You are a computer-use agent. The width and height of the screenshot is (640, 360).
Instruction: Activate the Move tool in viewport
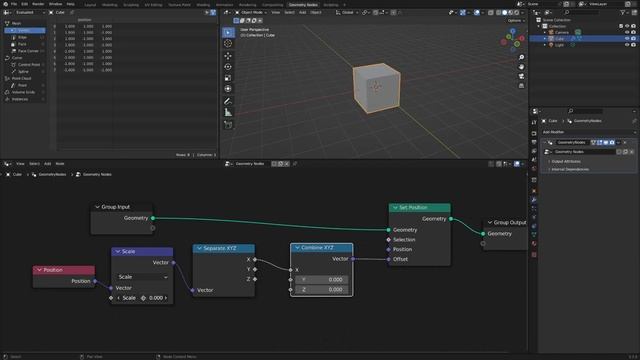228,56
